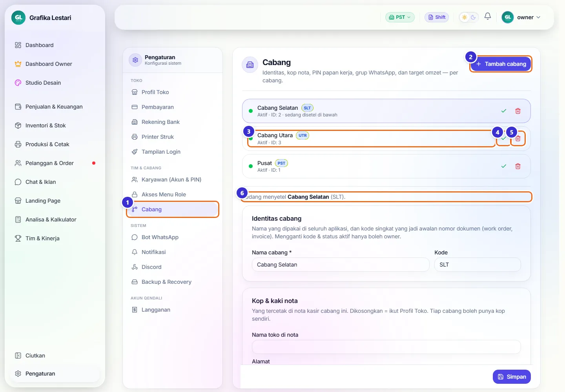This screenshot has width=565, height=392.
Task: Delete the Cabang Selatan branch
Action: coord(518,111)
